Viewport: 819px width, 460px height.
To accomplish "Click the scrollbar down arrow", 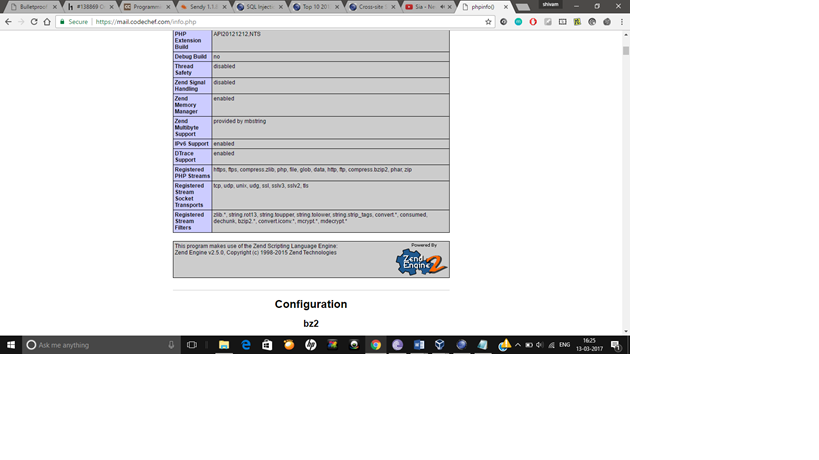I will click(x=626, y=331).
